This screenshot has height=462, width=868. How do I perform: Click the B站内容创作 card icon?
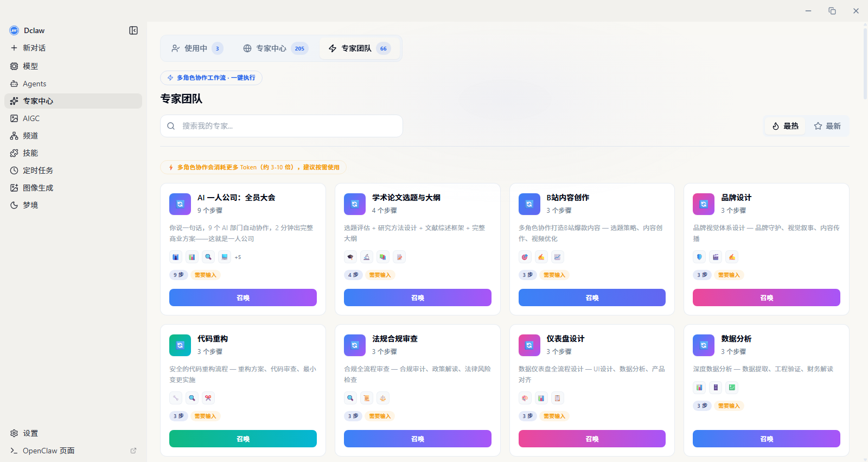click(x=529, y=204)
